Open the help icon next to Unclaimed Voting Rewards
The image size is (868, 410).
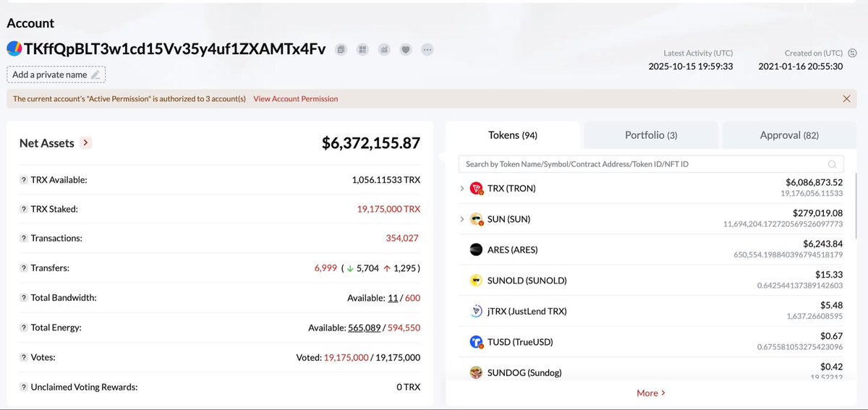tap(23, 387)
